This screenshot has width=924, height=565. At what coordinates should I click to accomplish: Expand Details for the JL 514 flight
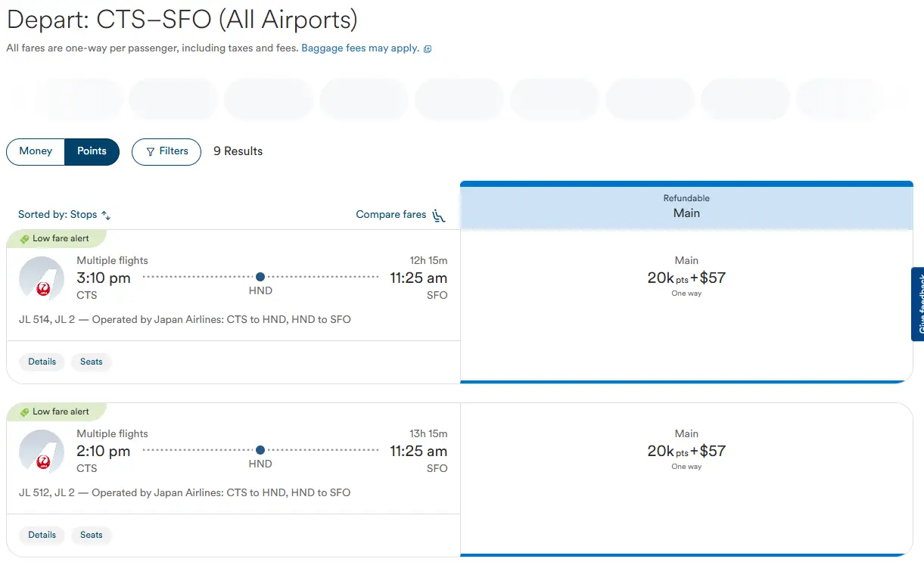(x=42, y=362)
